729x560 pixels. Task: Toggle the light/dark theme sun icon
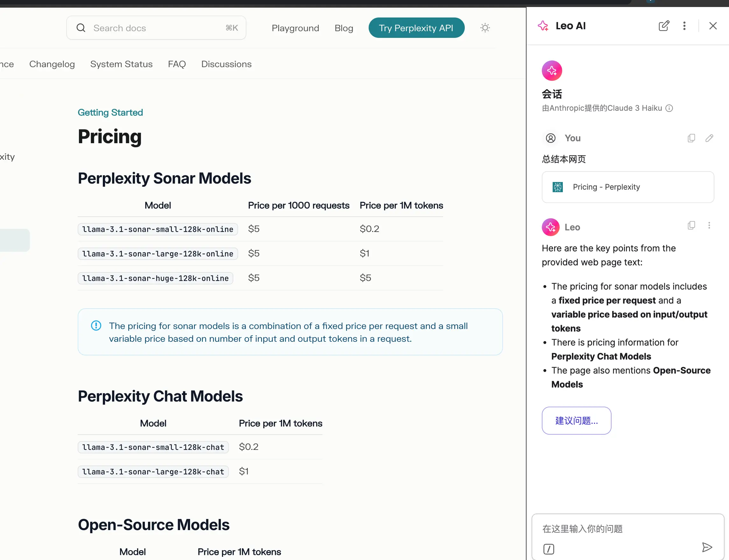point(485,28)
